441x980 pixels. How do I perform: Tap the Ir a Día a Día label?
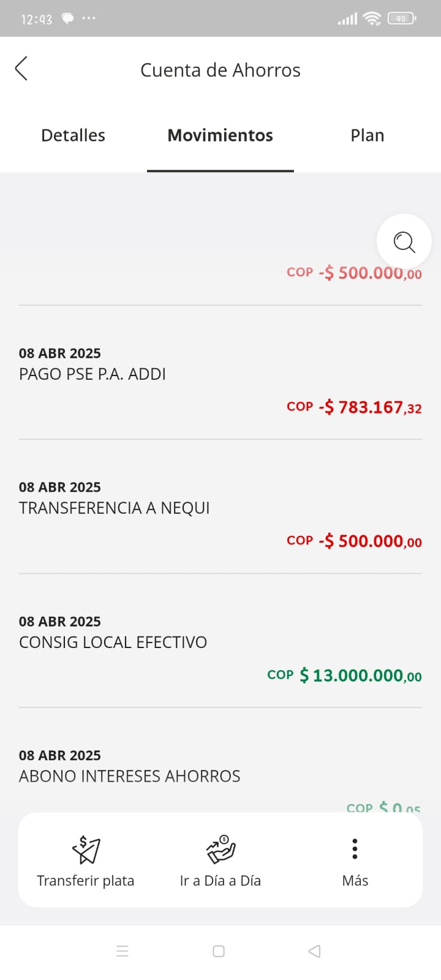point(221,881)
